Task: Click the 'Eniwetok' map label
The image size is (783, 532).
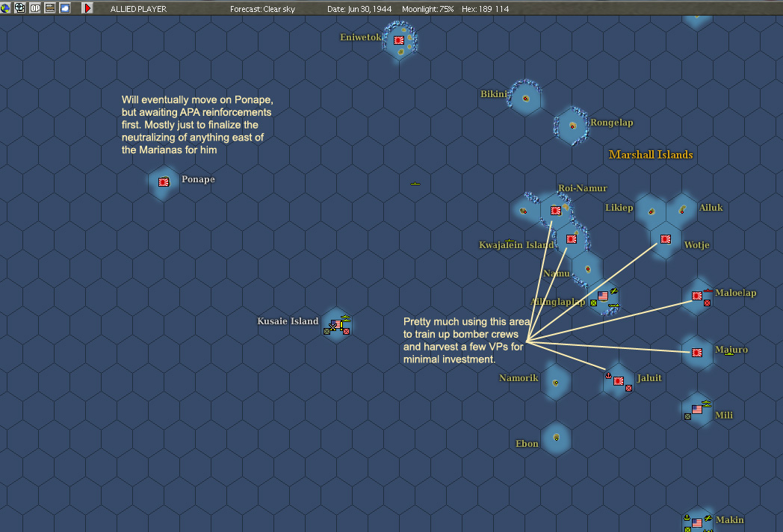Action: tap(361, 37)
